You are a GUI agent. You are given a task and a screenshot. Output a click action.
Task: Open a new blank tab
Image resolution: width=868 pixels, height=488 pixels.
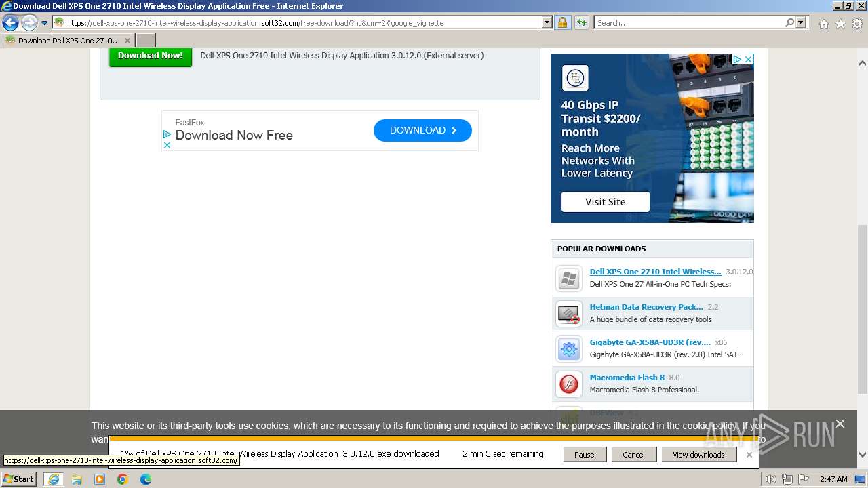click(146, 40)
